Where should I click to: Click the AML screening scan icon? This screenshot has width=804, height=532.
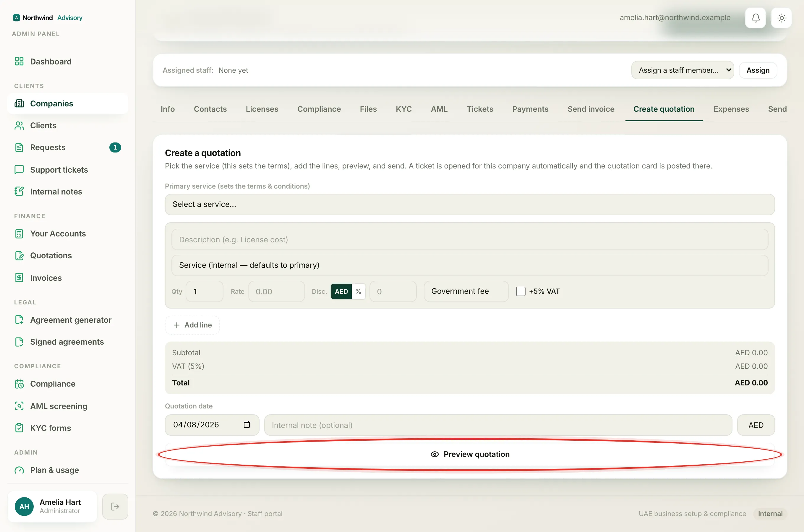19,406
